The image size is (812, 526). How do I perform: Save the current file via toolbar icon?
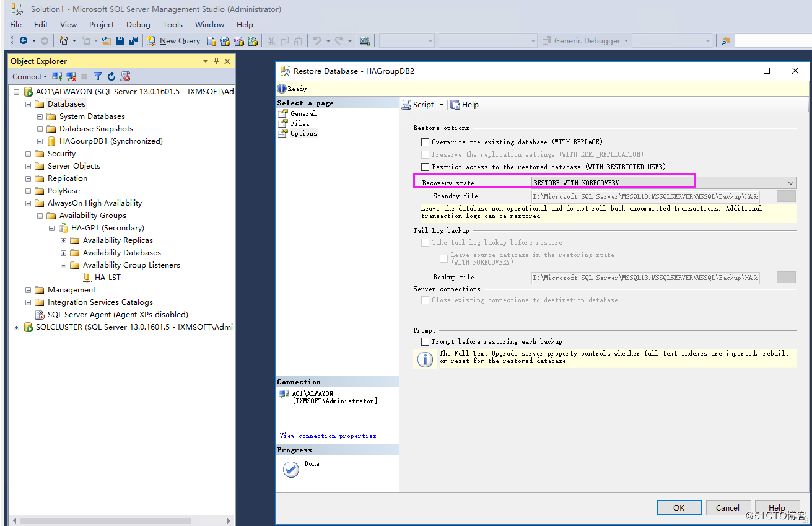pos(120,40)
